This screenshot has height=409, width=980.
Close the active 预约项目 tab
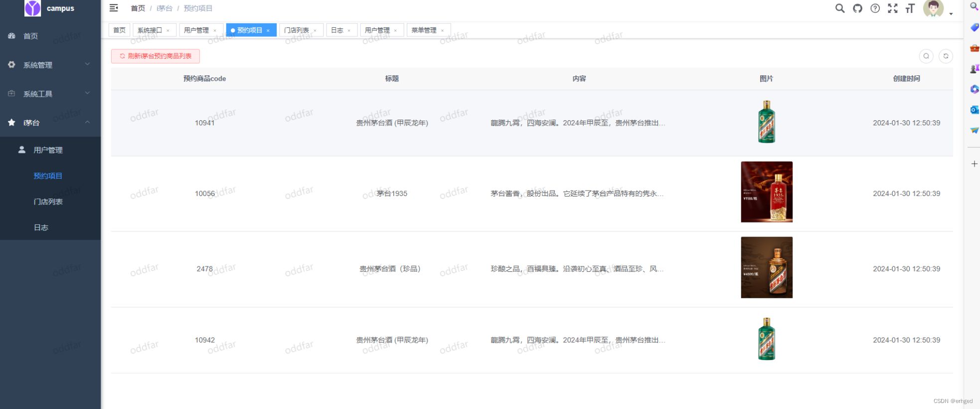coord(268,30)
